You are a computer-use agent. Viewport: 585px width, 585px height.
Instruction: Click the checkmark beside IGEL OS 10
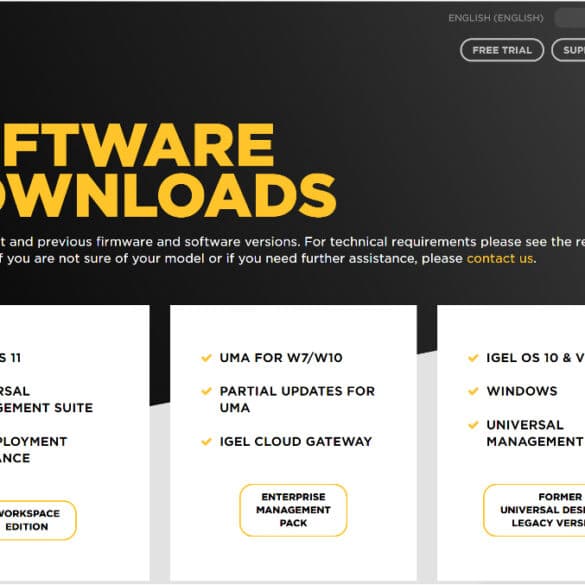[x=473, y=358]
